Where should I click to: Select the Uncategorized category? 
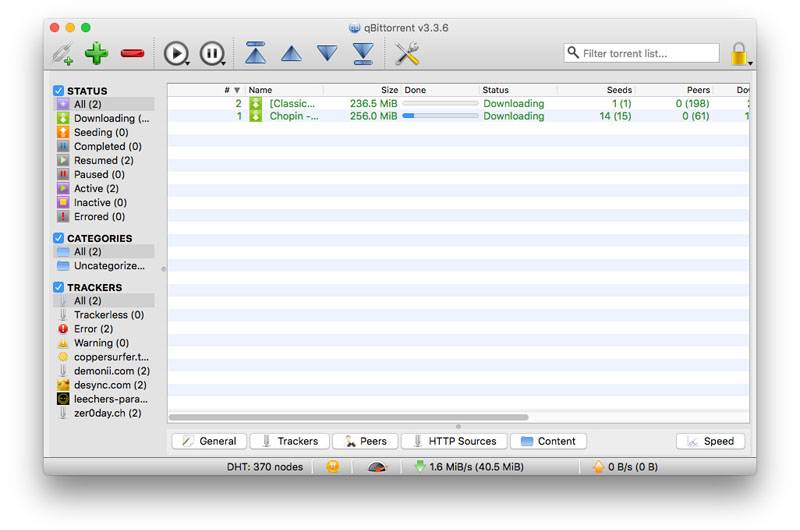104,266
